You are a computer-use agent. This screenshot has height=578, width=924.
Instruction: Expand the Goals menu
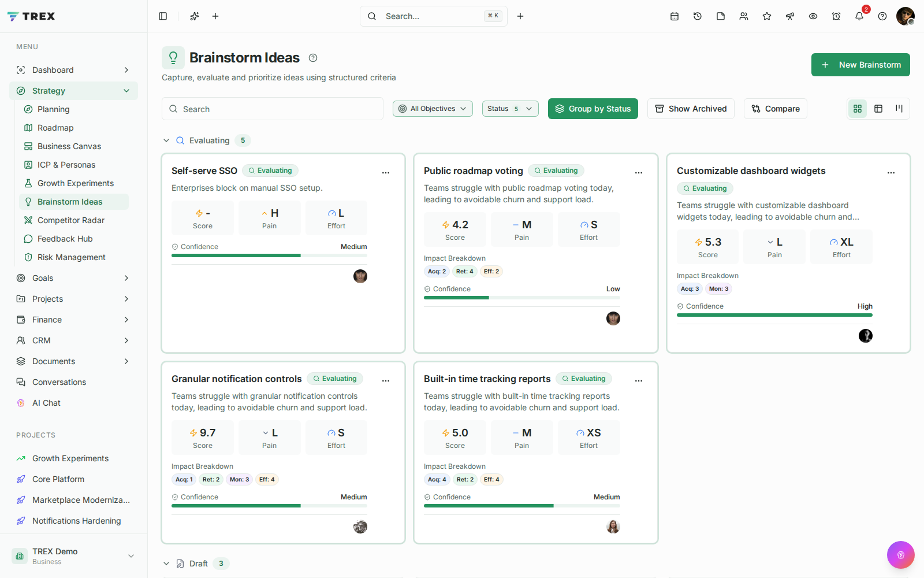pos(74,278)
